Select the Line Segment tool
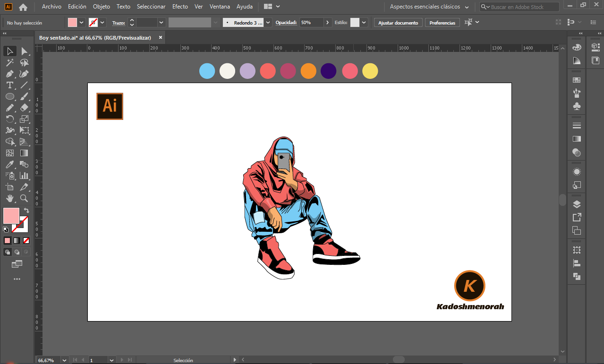Viewport: 604px width, 364px height. [24, 85]
